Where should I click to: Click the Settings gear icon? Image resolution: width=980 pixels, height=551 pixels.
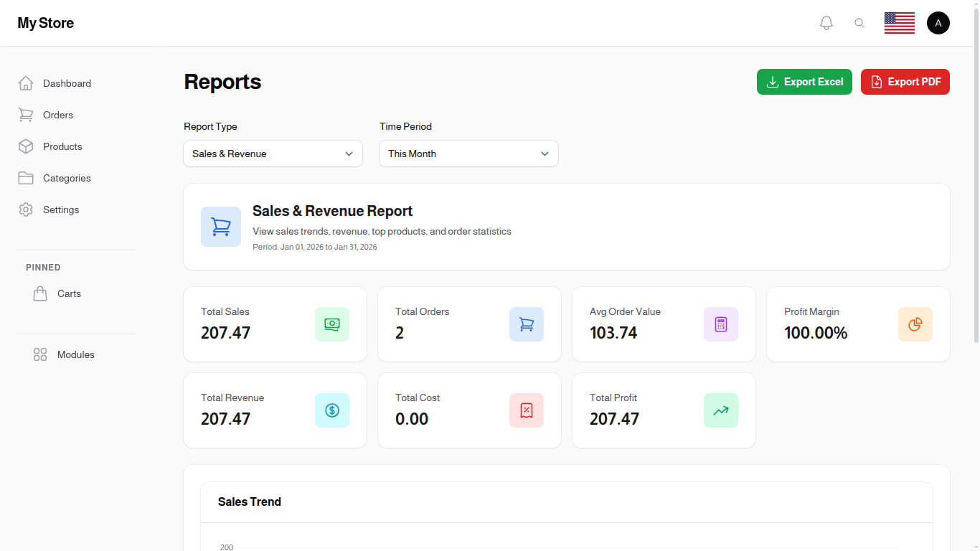(26, 209)
